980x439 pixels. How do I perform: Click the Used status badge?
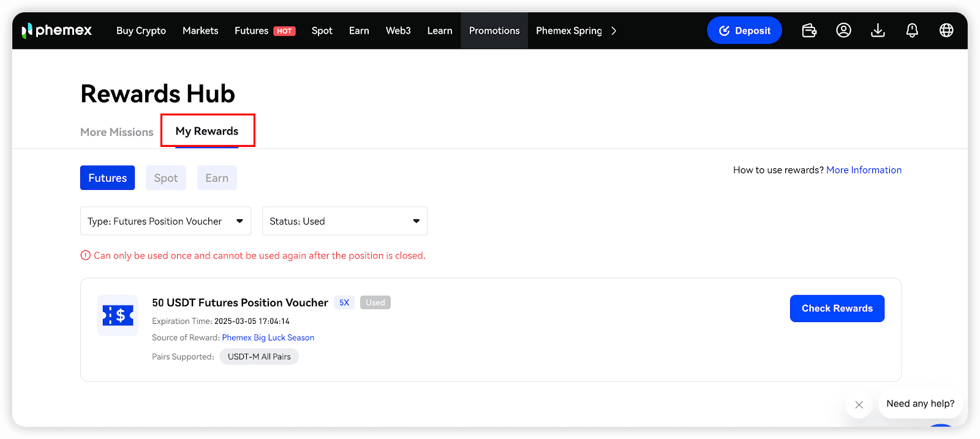coord(375,302)
